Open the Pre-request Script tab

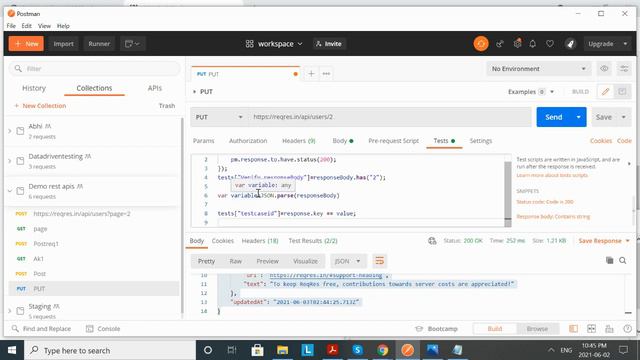(x=393, y=141)
